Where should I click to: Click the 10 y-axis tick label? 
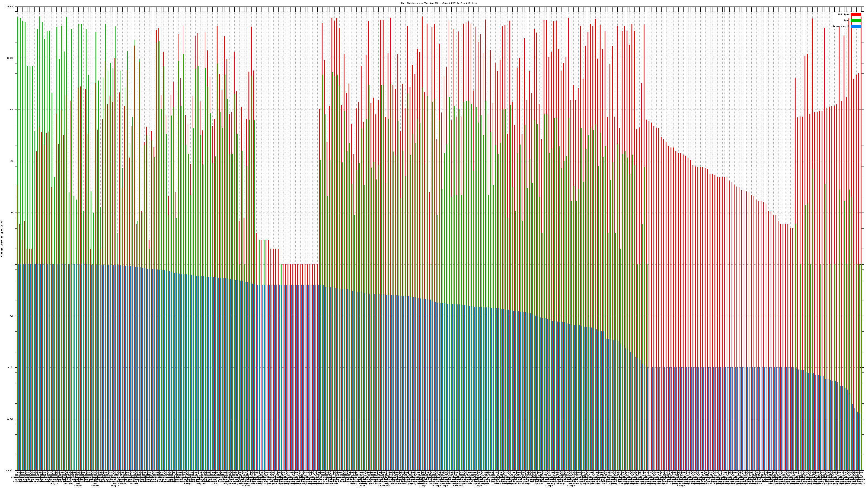(x=12, y=213)
